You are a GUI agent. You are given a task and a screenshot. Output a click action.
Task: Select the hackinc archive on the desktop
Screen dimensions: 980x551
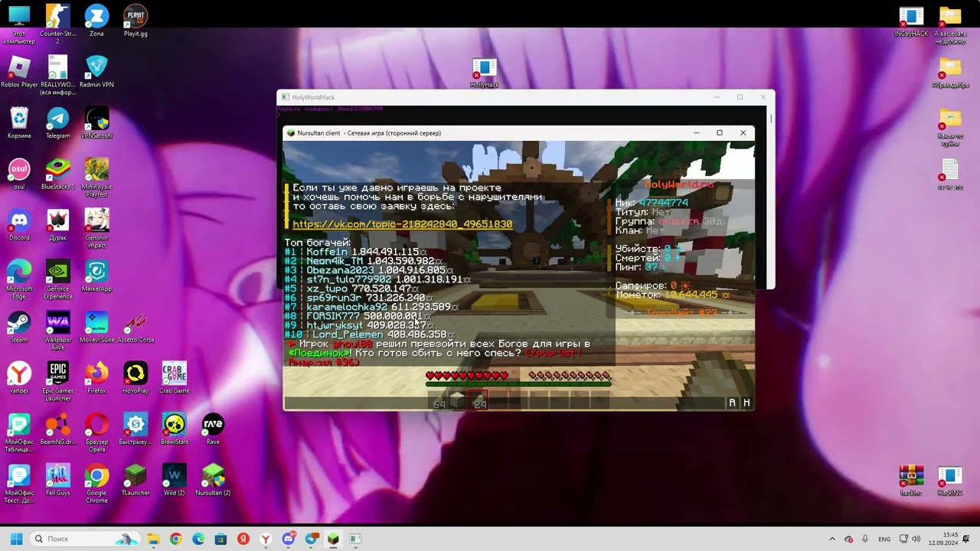(911, 481)
